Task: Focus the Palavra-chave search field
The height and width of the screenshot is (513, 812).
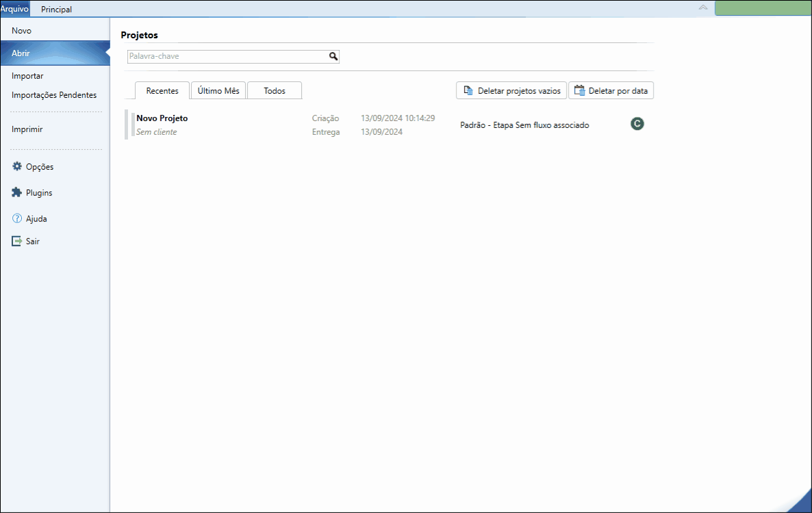Action: click(x=233, y=56)
